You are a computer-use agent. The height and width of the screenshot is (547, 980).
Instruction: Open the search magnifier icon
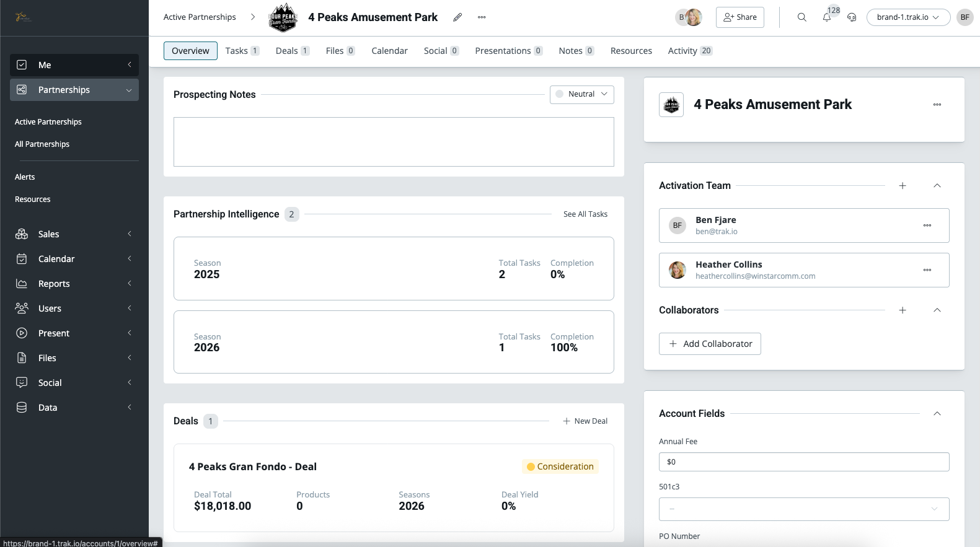[x=801, y=17]
